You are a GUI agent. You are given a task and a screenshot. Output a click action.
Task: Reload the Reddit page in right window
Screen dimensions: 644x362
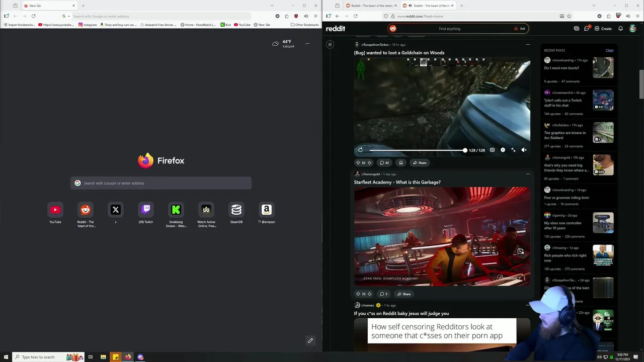pyautogui.click(x=355, y=16)
